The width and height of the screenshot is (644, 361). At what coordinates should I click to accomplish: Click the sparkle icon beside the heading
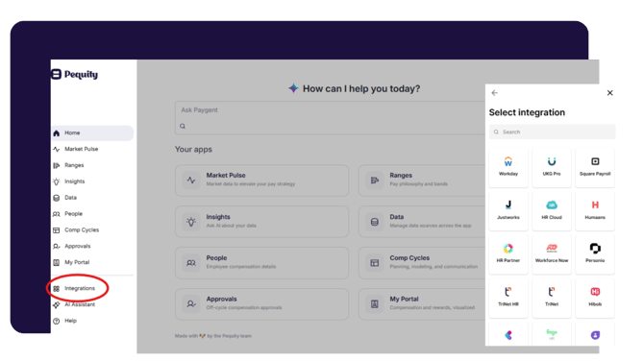(x=293, y=88)
